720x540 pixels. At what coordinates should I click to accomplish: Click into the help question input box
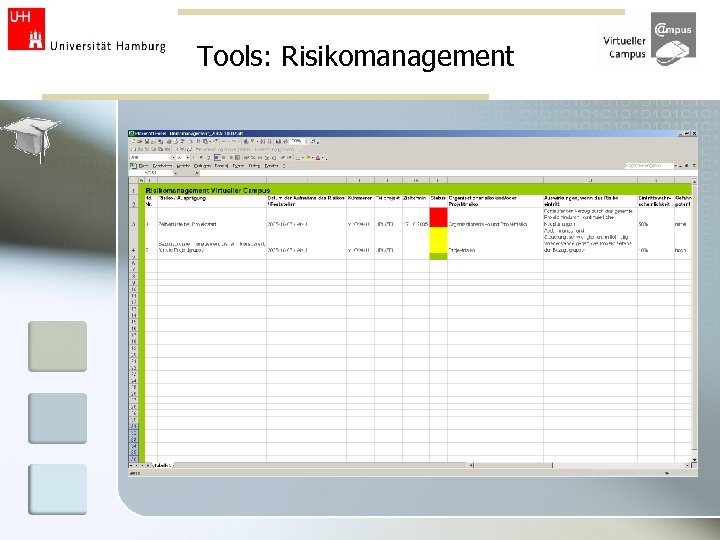(649, 165)
